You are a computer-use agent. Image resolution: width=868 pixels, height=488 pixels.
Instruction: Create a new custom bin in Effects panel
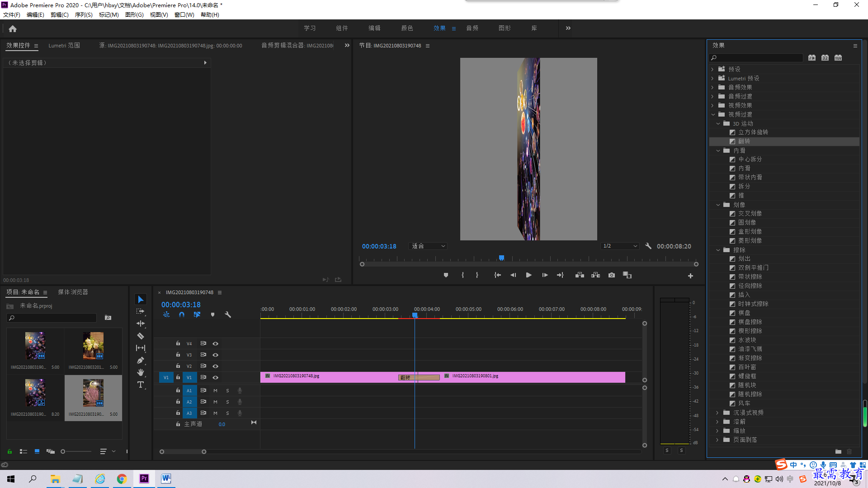coord(838,451)
